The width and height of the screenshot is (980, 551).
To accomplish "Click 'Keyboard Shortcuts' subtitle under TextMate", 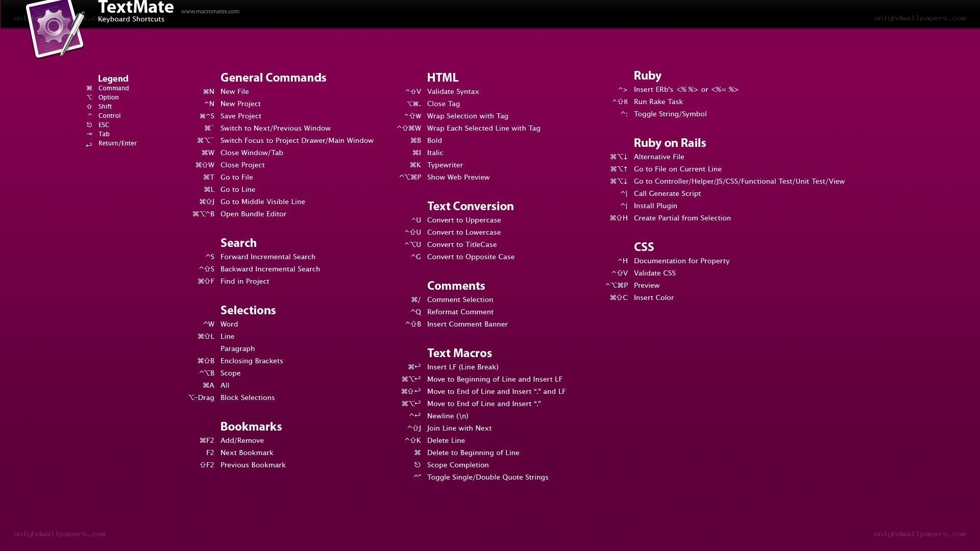I will pos(131,19).
